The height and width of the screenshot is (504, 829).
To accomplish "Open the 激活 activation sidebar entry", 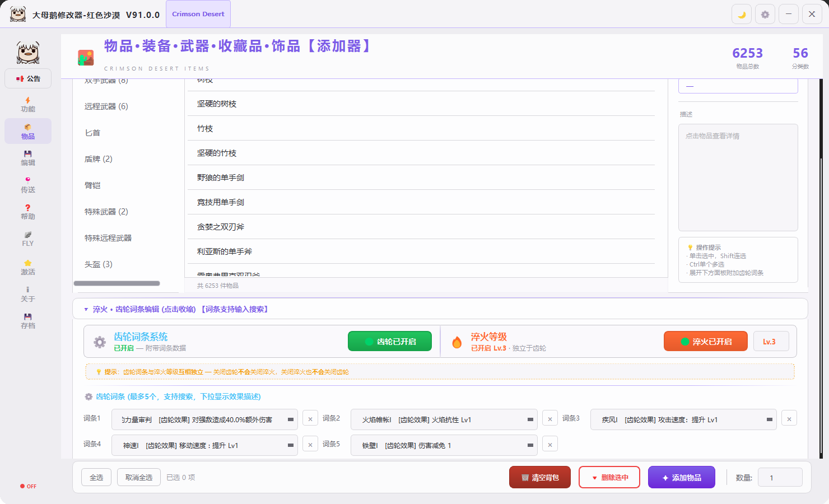I will point(28,267).
